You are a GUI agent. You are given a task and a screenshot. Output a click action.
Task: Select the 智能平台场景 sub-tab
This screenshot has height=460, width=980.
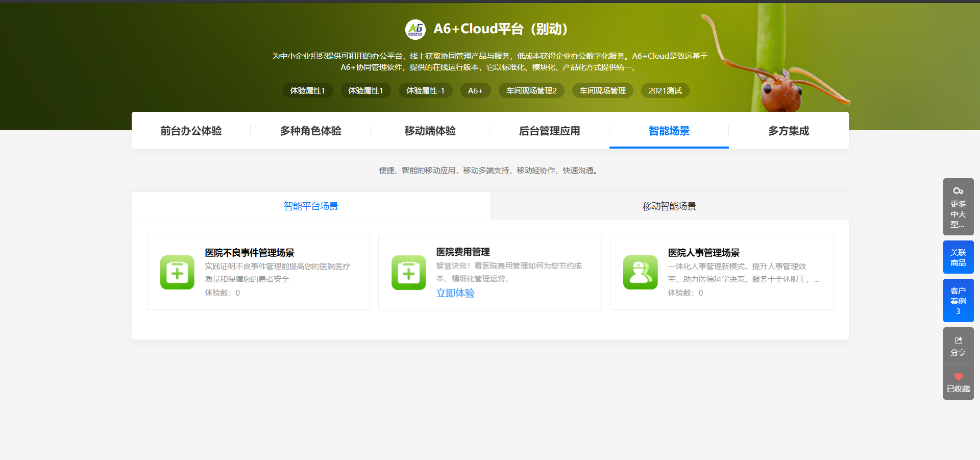tap(311, 206)
